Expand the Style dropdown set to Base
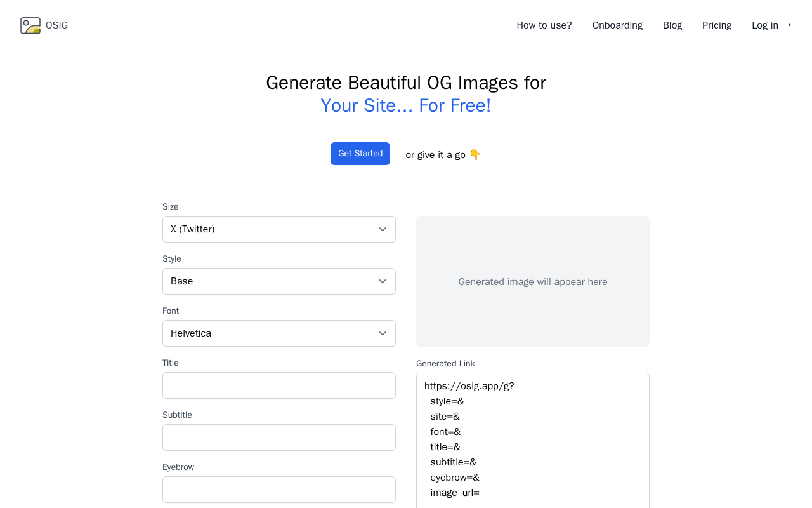 pos(279,281)
